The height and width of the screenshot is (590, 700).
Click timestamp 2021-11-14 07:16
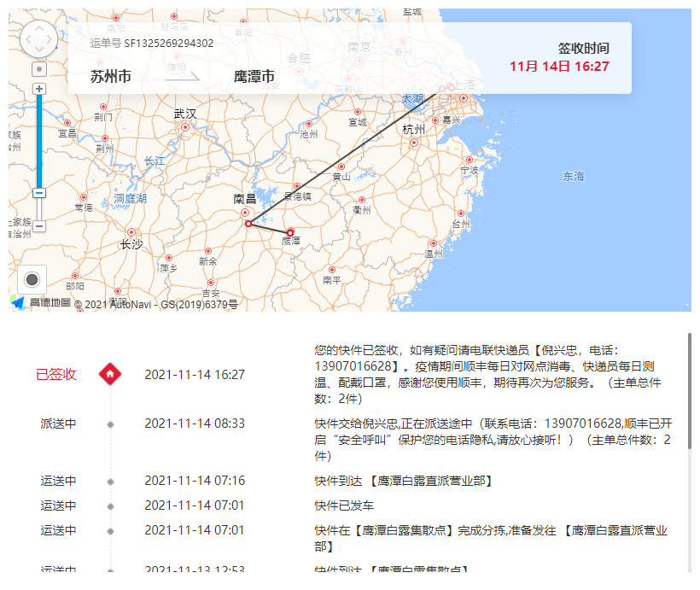[195, 481]
